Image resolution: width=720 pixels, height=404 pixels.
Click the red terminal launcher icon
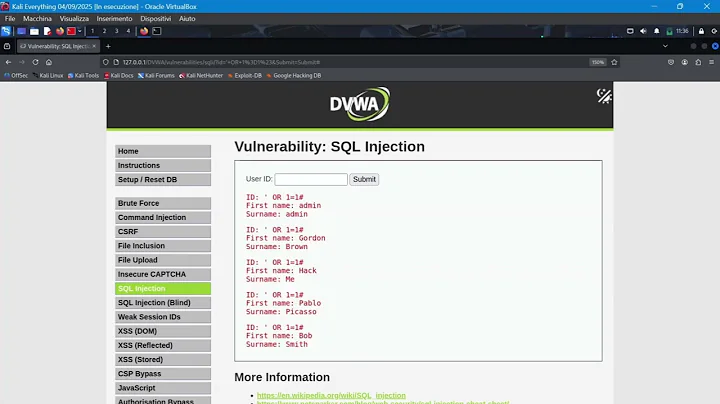[71, 31]
